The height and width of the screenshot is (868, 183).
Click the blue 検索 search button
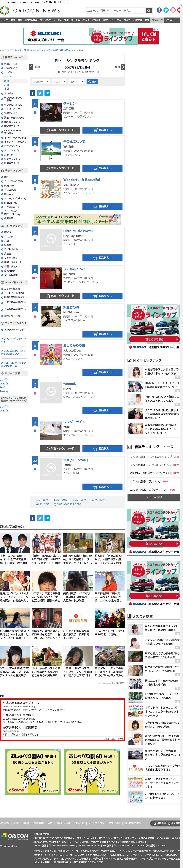[x=92, y=82]
